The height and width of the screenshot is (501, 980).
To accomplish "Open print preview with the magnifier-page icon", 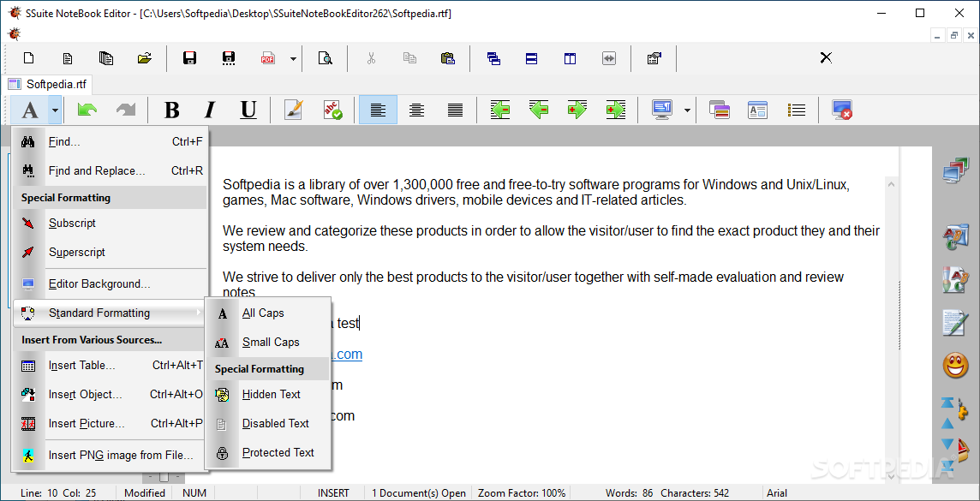I will click(x=326, y=59).
